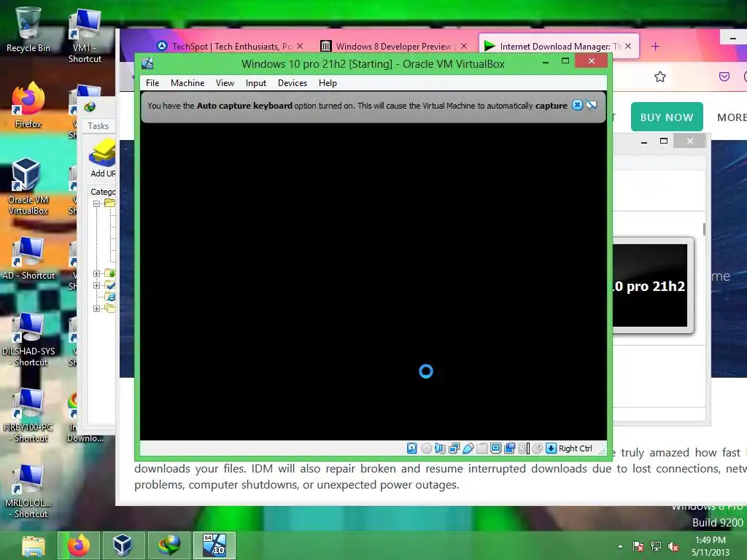The image size is (747, 560).
Task: Click the Firefox taskbar button
Action: [x=79, y=545]
